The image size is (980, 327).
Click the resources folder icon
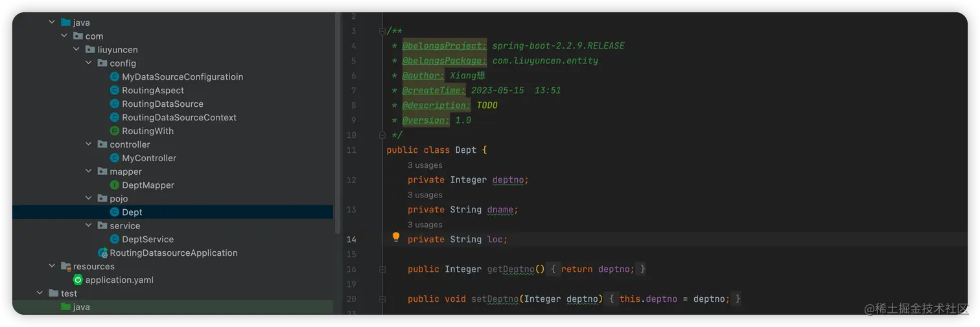click(x=65, y=266)
